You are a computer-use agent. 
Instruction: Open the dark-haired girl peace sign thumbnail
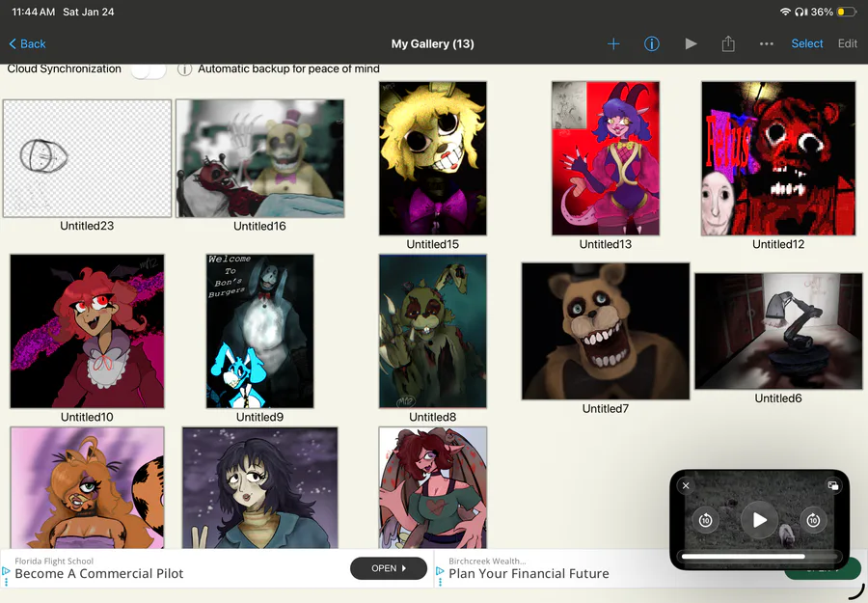(259, 487)
